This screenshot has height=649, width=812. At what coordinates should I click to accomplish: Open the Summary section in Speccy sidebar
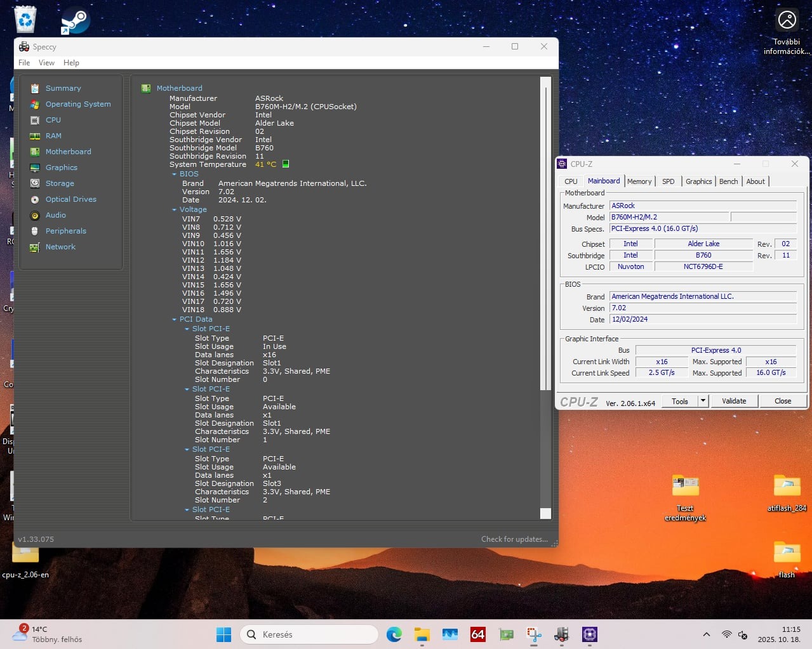tap(63, 88)
